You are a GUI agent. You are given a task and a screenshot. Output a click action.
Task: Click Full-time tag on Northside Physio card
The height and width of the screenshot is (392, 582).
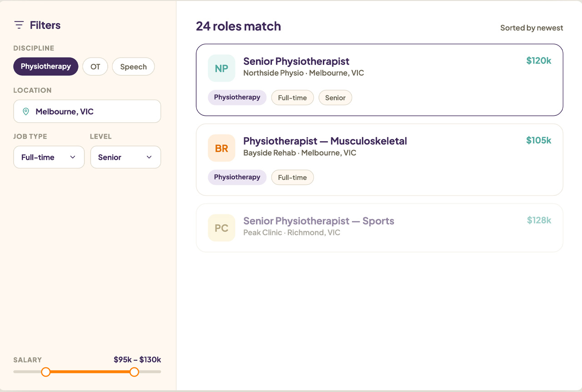point(292,98)
